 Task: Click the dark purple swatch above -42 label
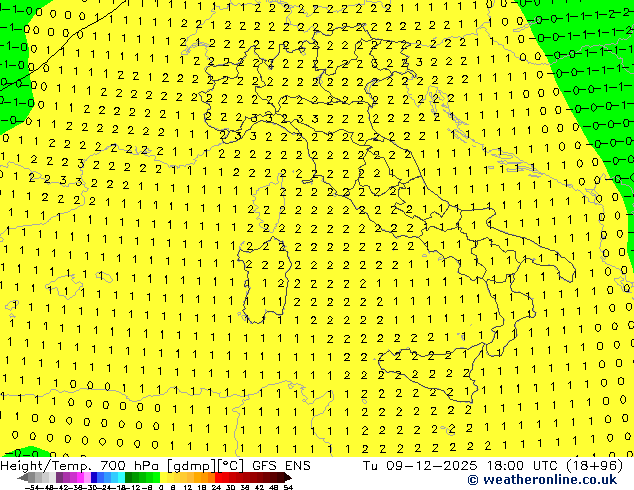point(59,477)
